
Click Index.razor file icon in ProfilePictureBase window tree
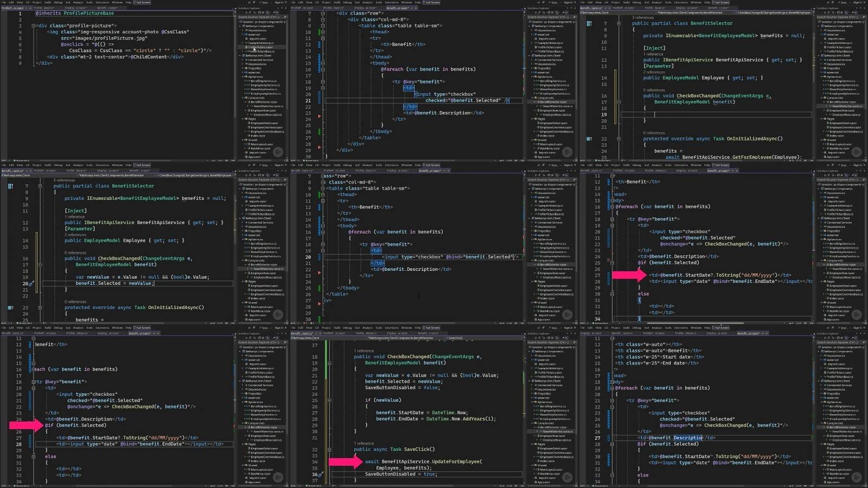pos(249,136)
